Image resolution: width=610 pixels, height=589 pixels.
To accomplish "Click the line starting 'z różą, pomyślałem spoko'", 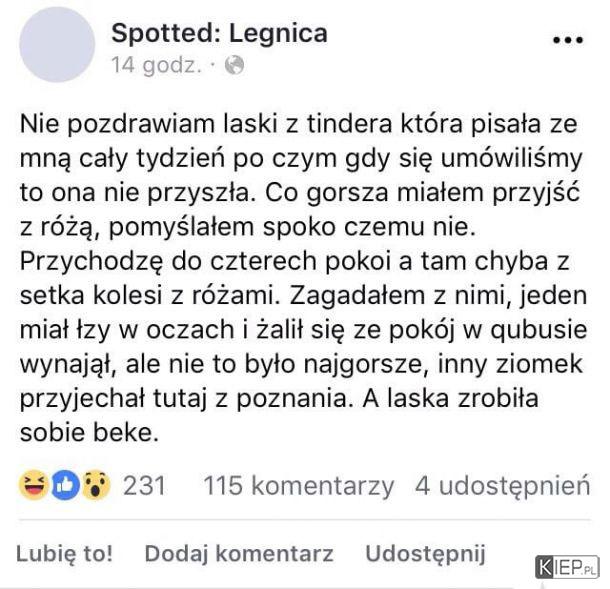I will [248, 227].
